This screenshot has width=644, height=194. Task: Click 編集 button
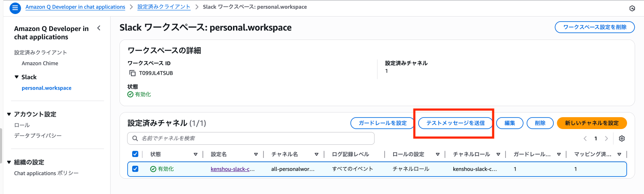point(510,123)
